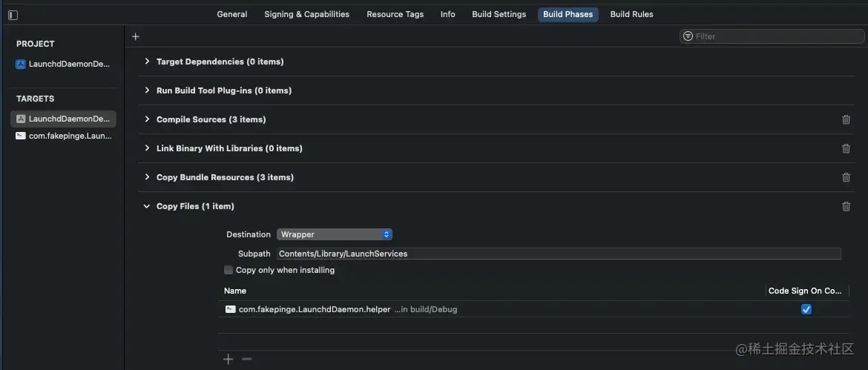Click the Subpath field with Contents/Library/LaunchServices
The image size is (868, 370).
[x=559, y=254]
